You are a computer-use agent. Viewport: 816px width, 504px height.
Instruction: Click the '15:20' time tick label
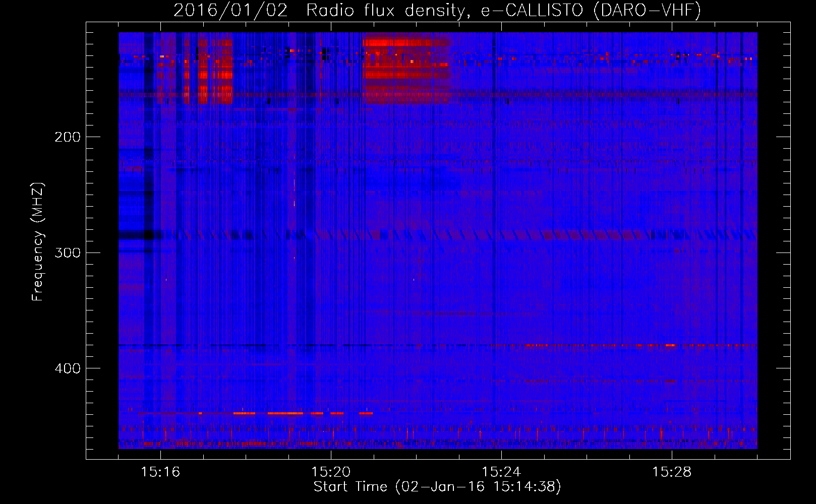331,472
